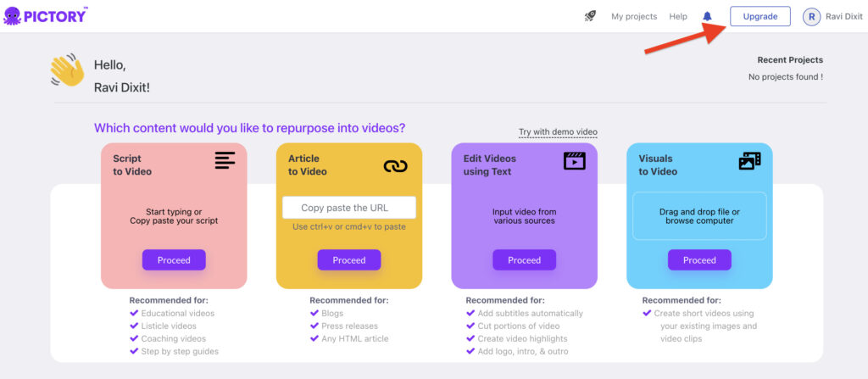Select Edit Videos using Text card title
The width and height of the screenshot is (868, 379).
(x=489, y=164)
